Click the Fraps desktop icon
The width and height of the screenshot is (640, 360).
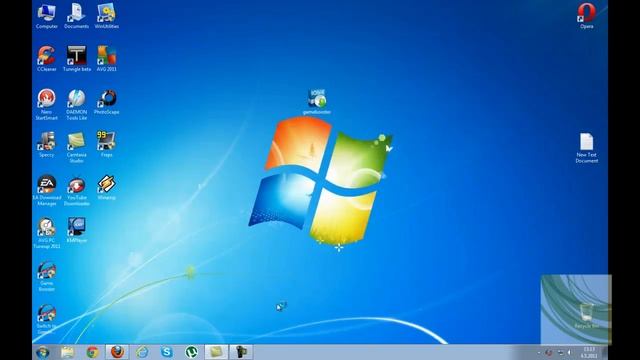(107, 144)
